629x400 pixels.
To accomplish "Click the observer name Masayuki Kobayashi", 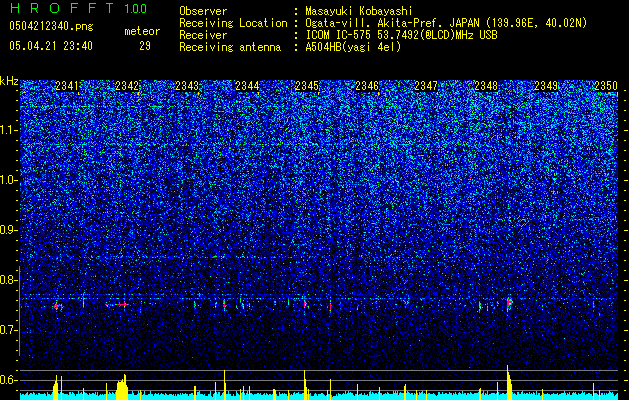I will pyautogui.click(x=359, y=11).
